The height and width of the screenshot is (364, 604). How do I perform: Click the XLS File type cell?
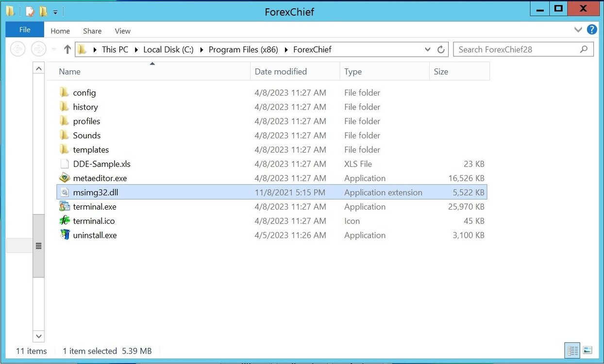coord(358,164)
